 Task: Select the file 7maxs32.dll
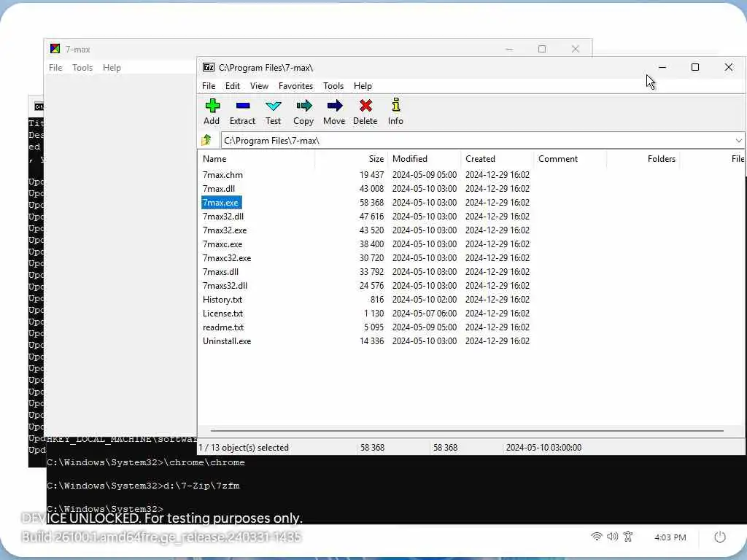click(225, 285)
